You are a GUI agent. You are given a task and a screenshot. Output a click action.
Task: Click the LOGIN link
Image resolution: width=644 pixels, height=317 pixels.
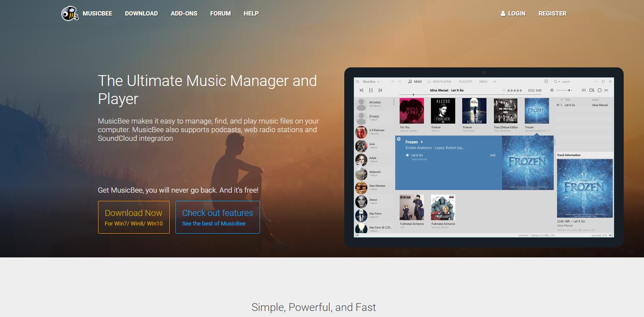point(513,13)
